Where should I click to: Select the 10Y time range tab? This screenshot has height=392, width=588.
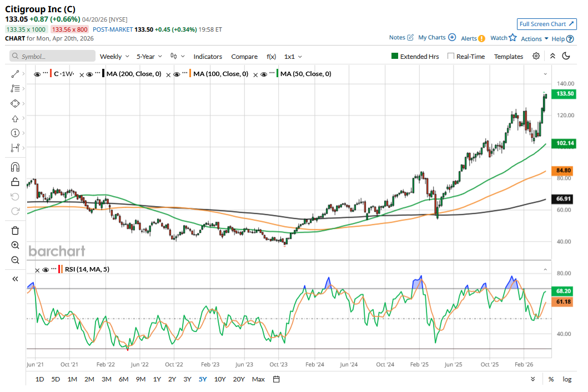tap(220, 379)
